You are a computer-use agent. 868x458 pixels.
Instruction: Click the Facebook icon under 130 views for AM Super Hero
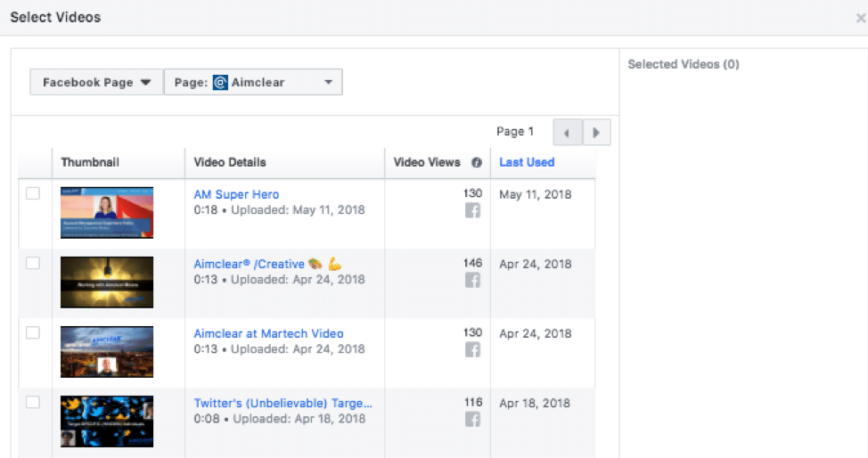pyautogui.click(x=472, y=210)
